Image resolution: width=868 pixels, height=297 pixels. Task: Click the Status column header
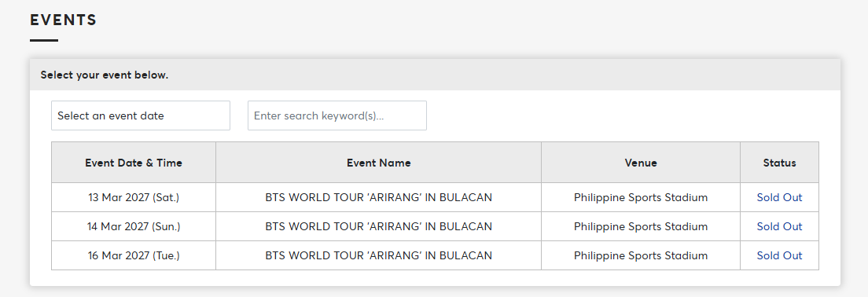pos(779,163)
